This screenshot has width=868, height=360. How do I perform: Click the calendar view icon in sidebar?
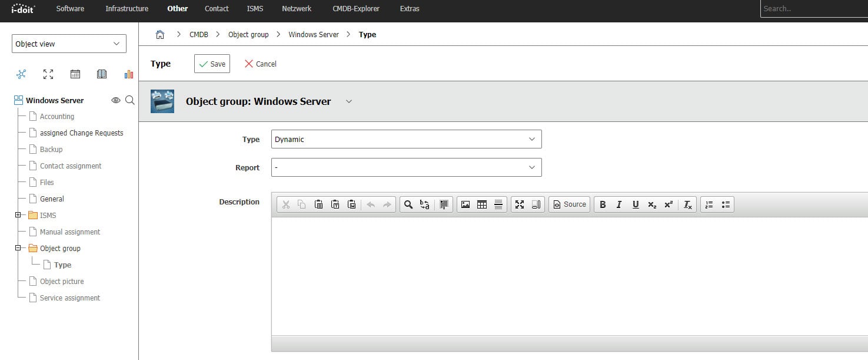[75, 74]
